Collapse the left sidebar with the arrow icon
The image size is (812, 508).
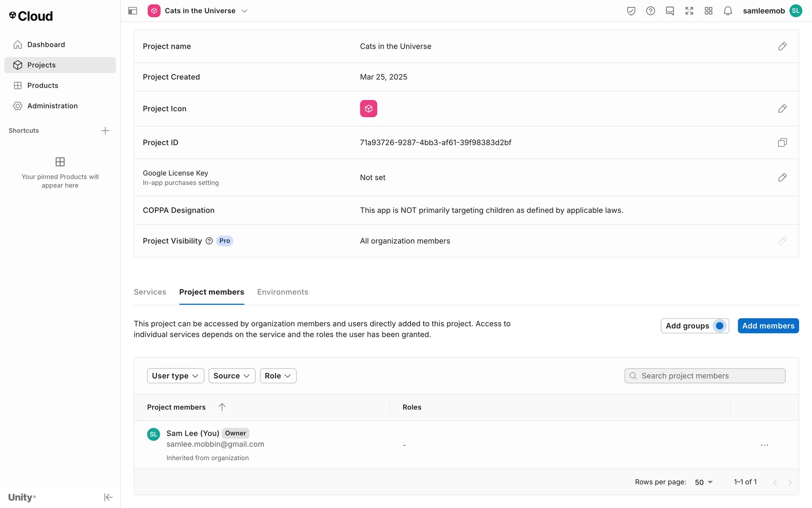coord(108,497)
